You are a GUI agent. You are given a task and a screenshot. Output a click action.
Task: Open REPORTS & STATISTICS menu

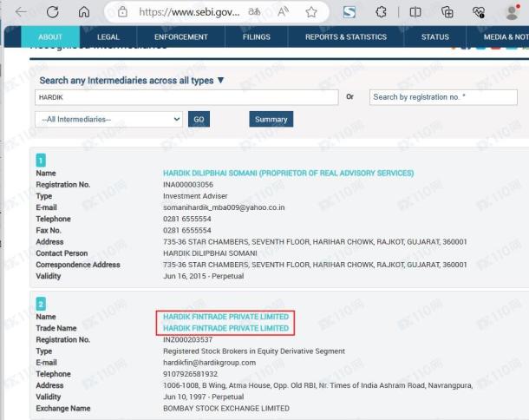pyautogui.click(x=346, y=36)
